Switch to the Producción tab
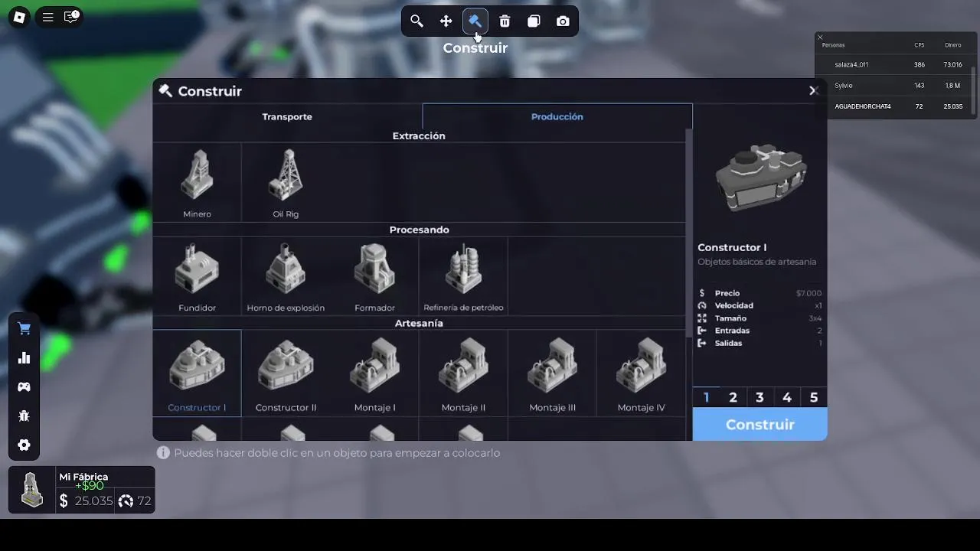The width and height of the screenshot is (980, 551). [x=557, y=116]
